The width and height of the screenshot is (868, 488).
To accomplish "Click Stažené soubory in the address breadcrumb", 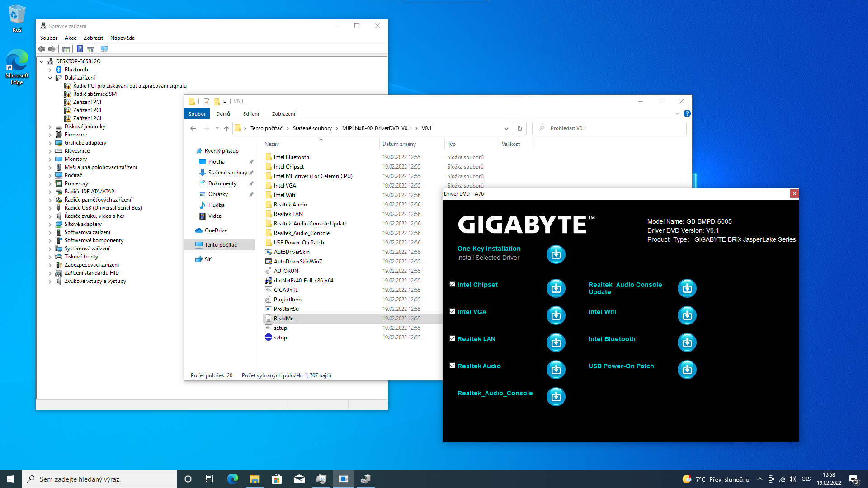I will 312,128.
